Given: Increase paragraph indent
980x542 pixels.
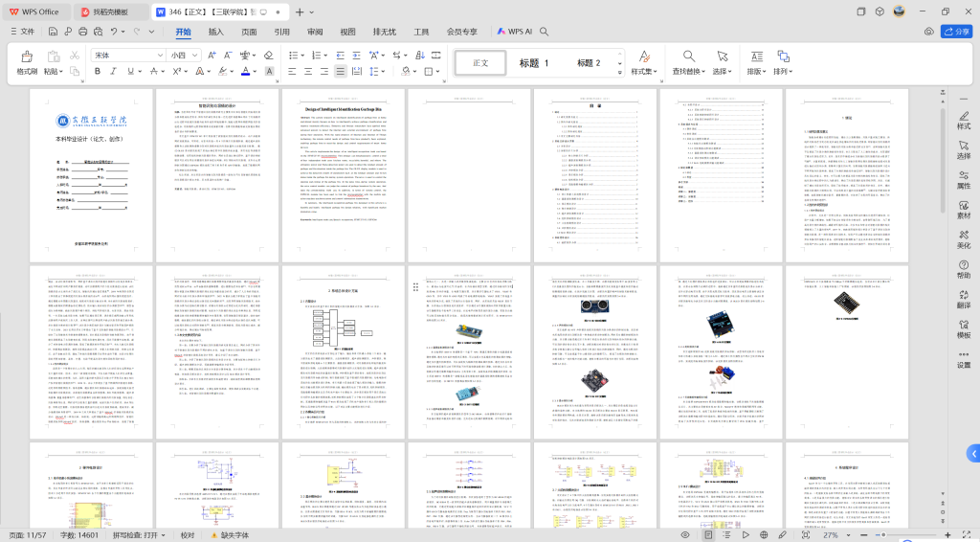Looking at the screenshot, I should tap(356, 55).
